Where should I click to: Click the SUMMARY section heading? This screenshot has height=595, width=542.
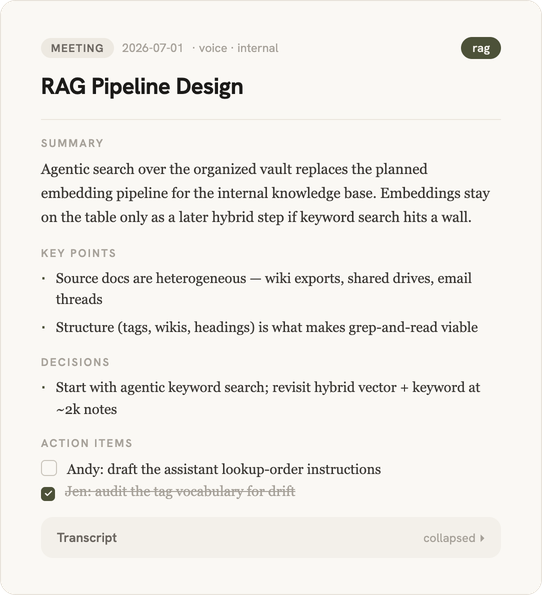point(72,143)
